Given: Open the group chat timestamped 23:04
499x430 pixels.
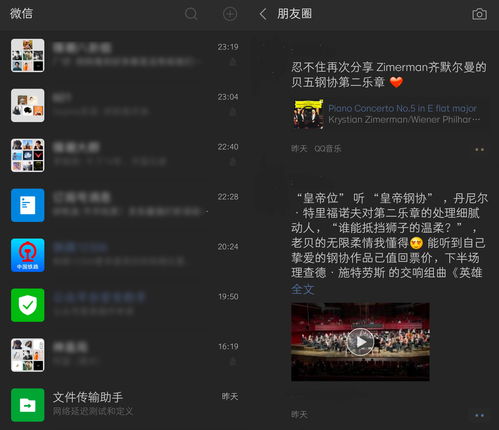Looking at the screenshot, I should (125, 105).
